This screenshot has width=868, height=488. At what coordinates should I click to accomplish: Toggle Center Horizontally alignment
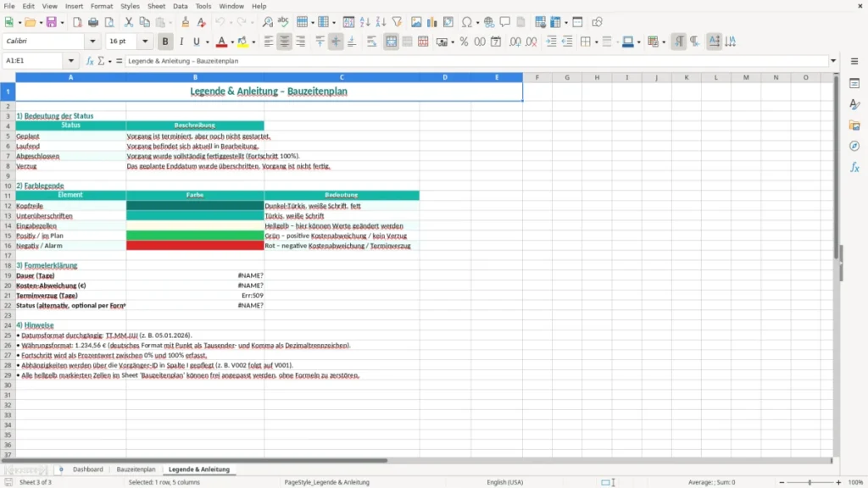285,42
